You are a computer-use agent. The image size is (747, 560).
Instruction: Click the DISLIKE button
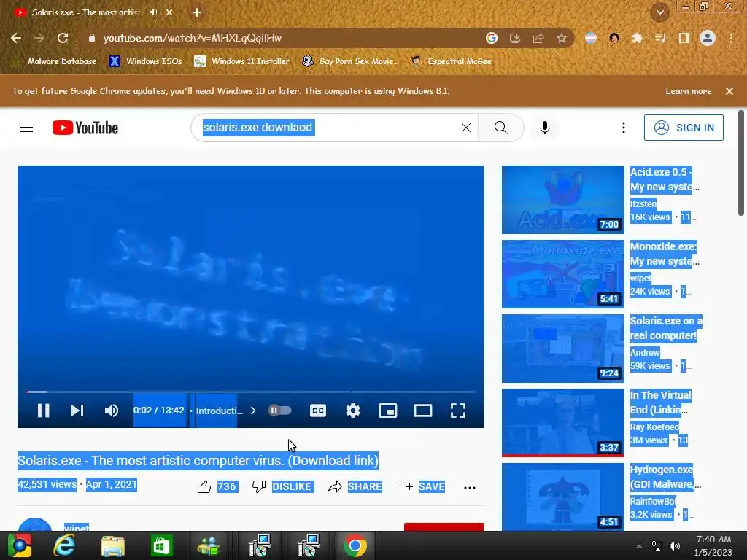(x=283, y=486)
